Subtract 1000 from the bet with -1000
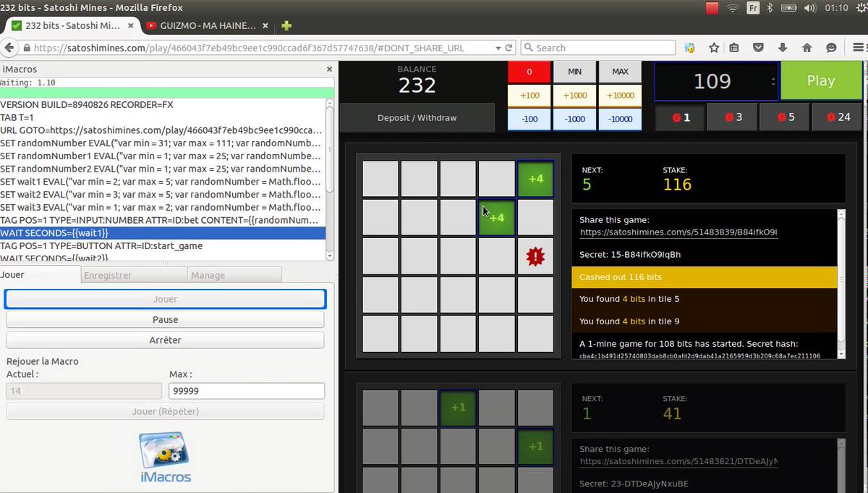The width and height of the screenshot is (868, 493). tap(575, 119)
